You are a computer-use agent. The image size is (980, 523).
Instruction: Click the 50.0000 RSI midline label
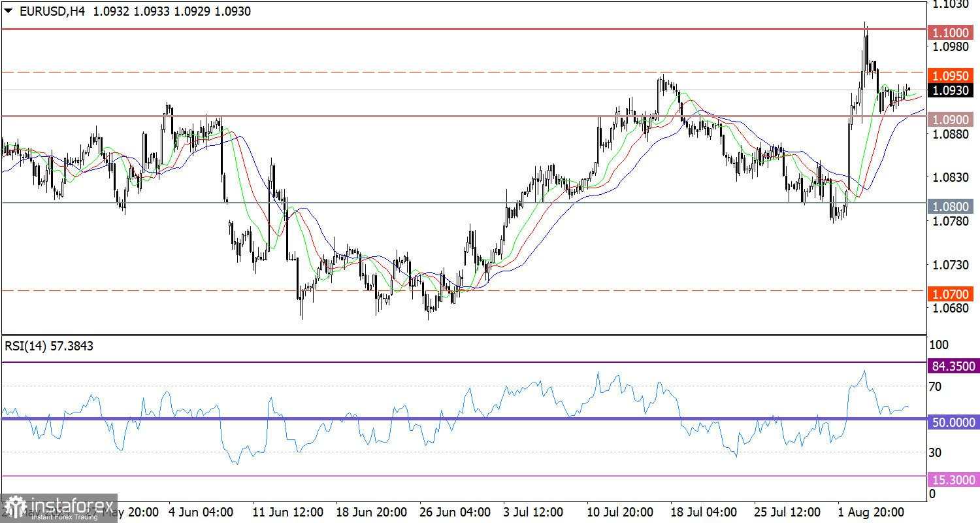tap(955, 423)
